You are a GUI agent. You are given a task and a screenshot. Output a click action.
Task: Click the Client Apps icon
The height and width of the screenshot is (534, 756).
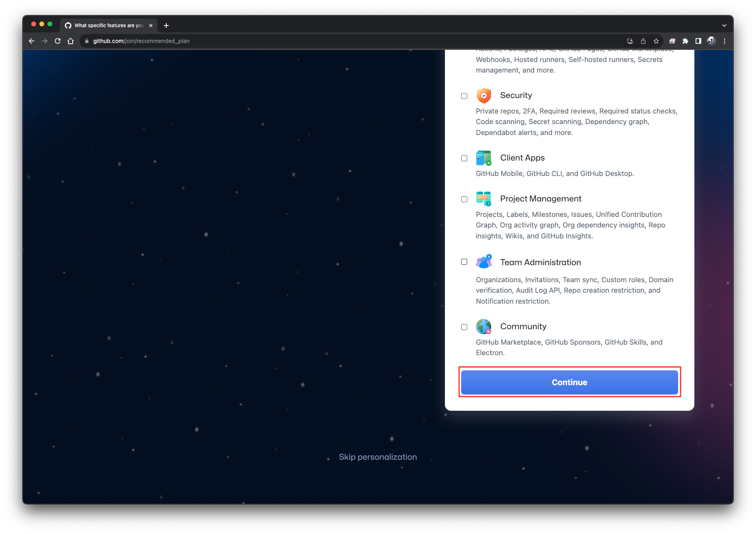(x=483, y=158)
